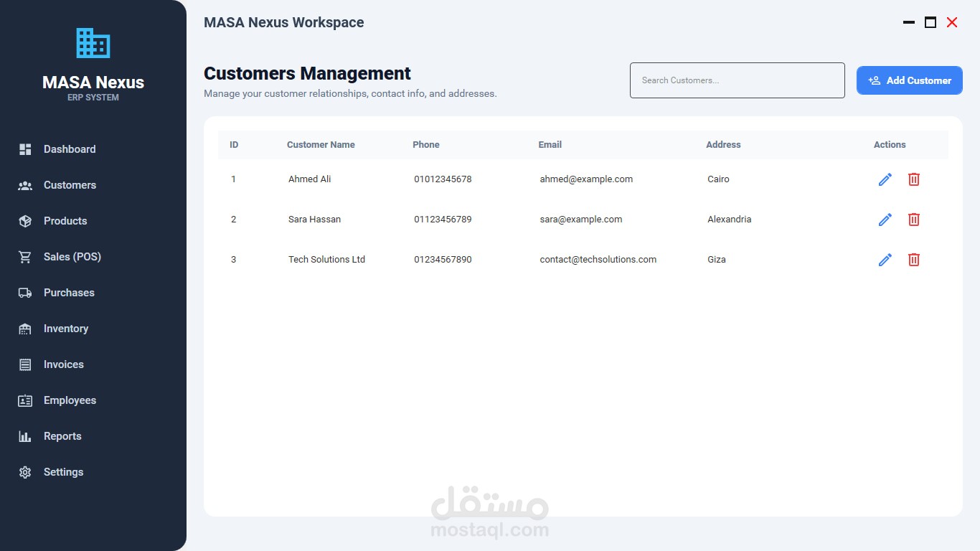
Task: Delete Ahmed Ali with the trash icon
Action: (x=914, y=179)
